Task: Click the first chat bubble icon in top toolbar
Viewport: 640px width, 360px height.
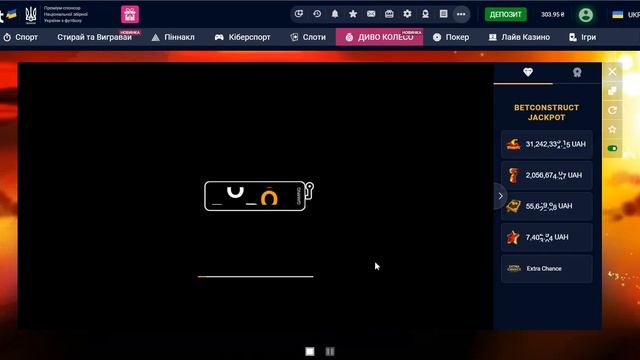Action: (299, 14)
